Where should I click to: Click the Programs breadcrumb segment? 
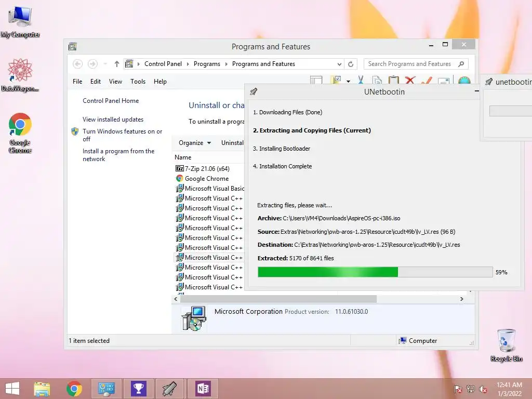[x=207, y=64]
